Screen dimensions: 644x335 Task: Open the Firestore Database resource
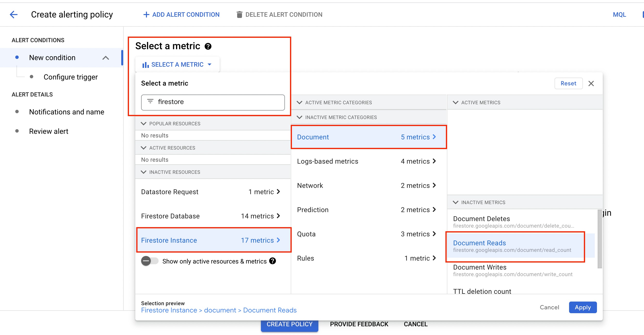[x=210, y=216]
